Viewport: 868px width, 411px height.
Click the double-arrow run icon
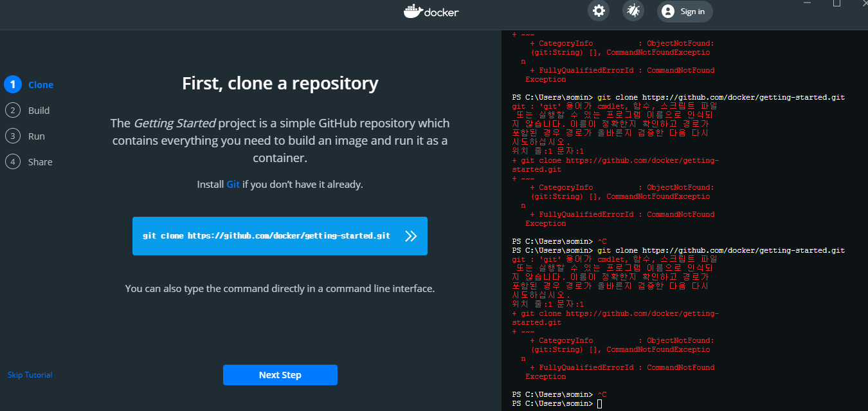coord(411,236)
